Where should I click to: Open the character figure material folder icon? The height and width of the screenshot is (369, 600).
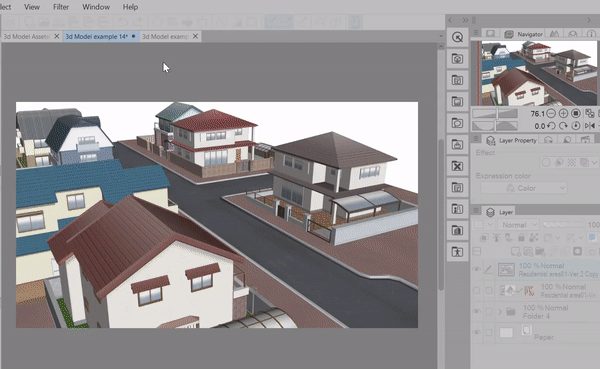457,251
